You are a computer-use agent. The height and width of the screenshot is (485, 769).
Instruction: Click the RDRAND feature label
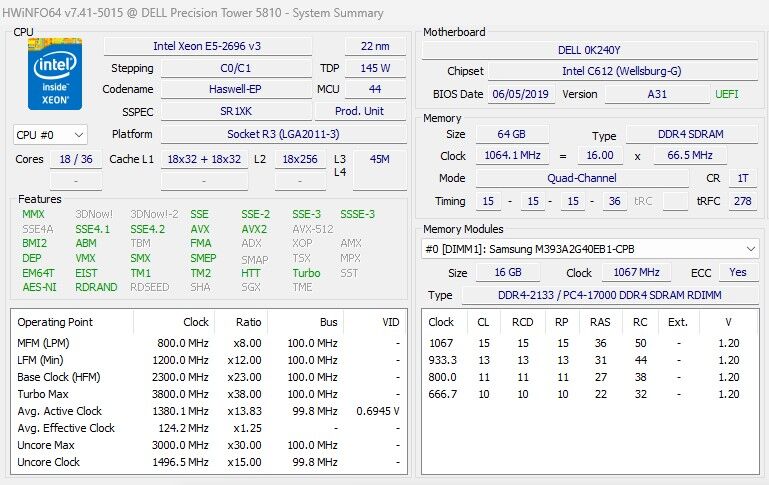tap(96, 287)
